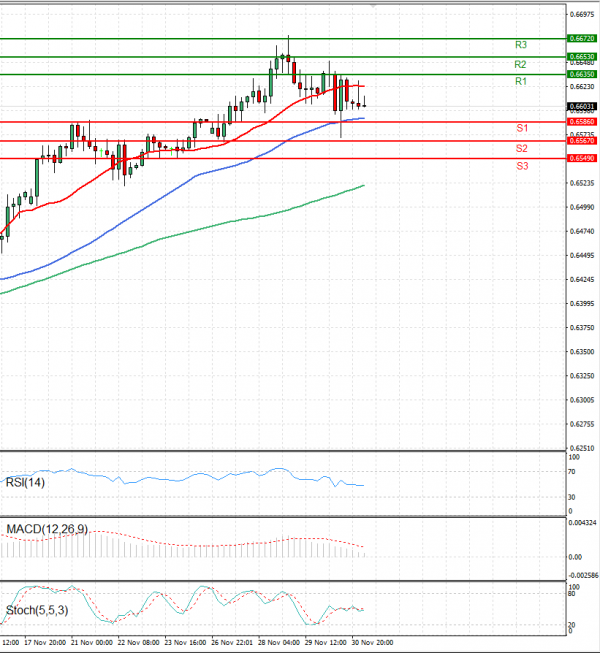Select the 0.65670 price tag

pos(582,141)
